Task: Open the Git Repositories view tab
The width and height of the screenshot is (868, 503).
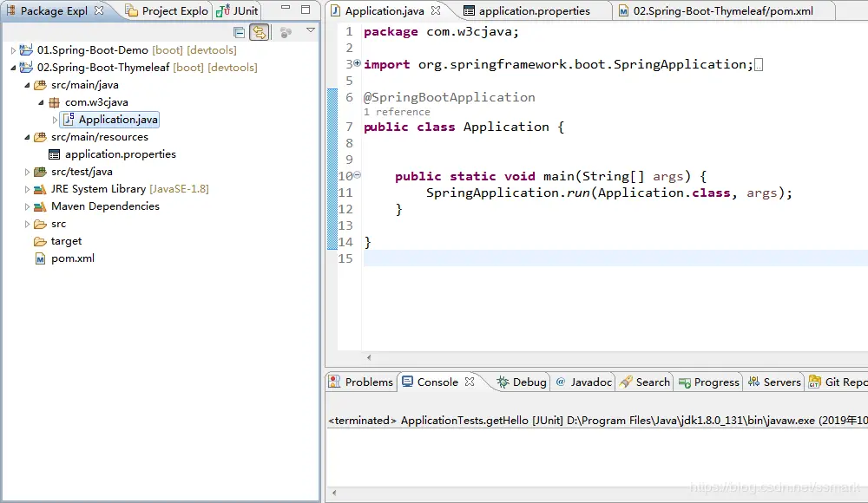Action: tap(838, 382)
